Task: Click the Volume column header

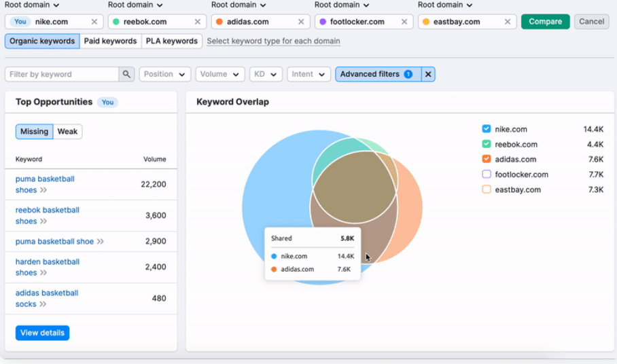Action: point(155,159)
